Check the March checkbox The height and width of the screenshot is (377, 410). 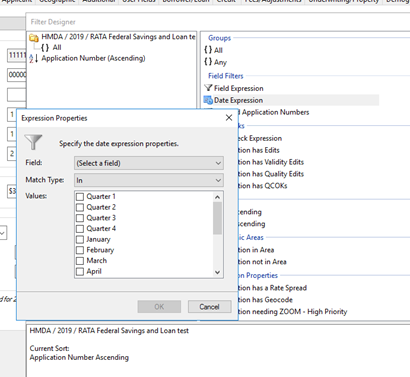[x=80, y=261]
